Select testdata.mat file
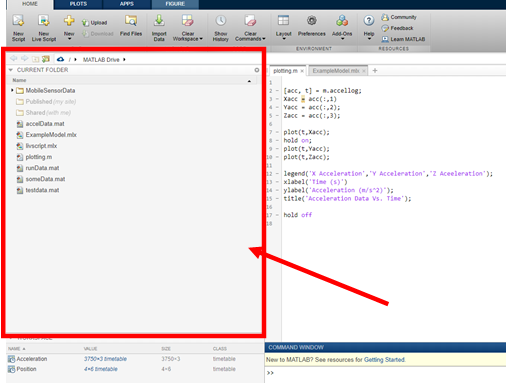 click(x=38, y=190)
